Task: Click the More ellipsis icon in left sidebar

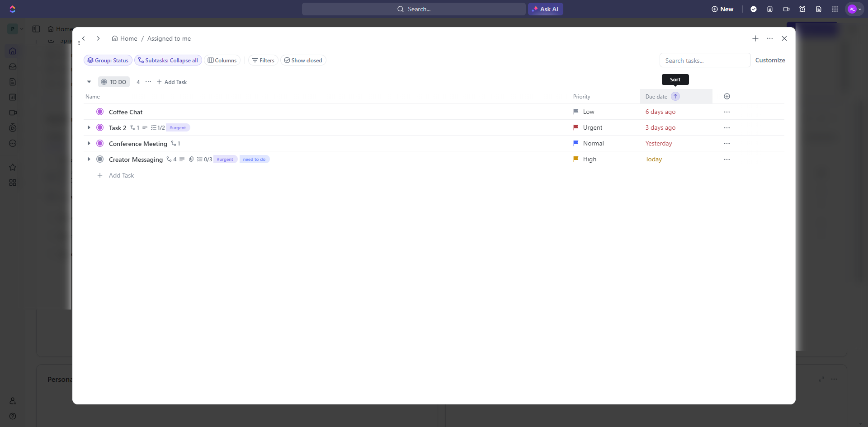Action: pos(13,143)
